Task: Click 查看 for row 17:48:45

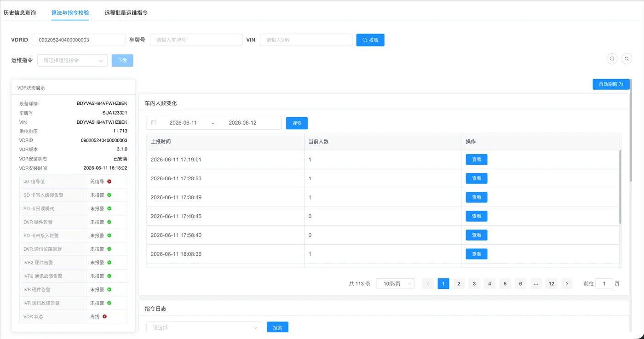Action: pos(477,216)
